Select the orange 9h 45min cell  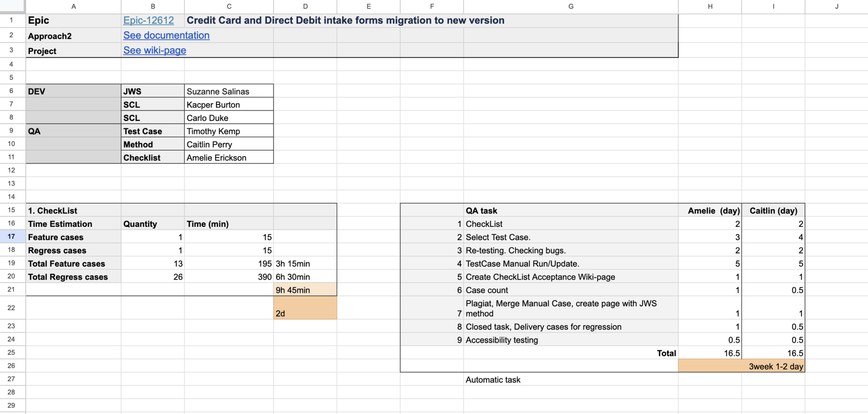[x=305, y=290]
